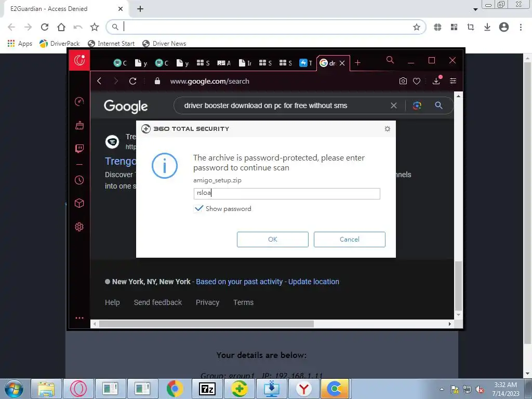The image size is (532, 399).
Task: Open Internet Start bookmark
Action: (x=111, y=44)
